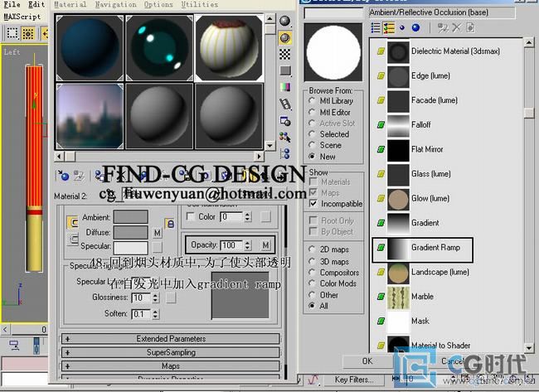Expand the SuperSampling rollout
The width and height of the screenshot is (539, 392).
coord(171,352)
